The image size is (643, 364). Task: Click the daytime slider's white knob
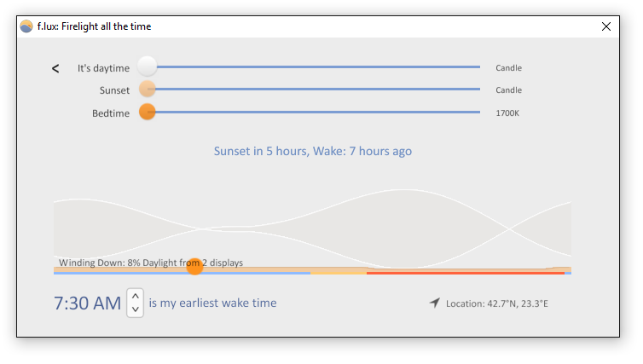147,66
